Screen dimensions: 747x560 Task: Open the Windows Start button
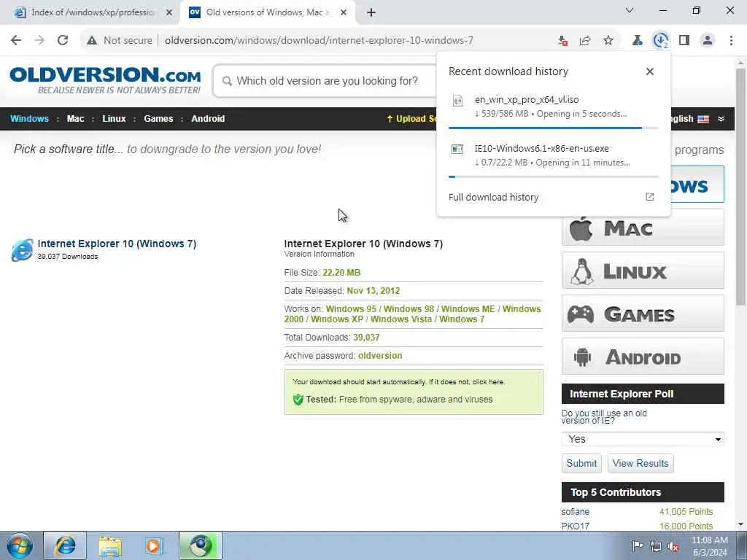[x=20, y=545]
